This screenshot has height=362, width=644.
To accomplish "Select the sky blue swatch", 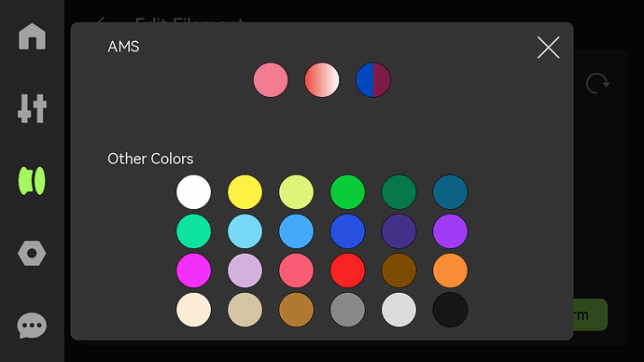I will (296, 231).
